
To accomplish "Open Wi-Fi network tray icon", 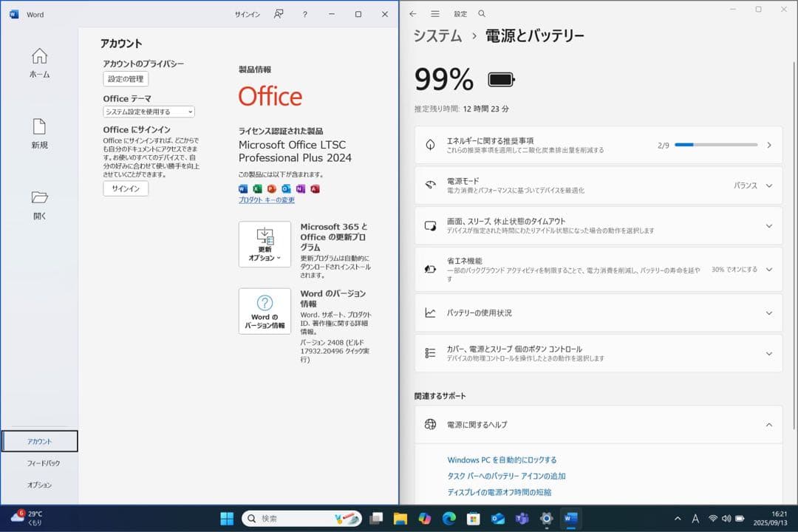I will click(x=713, y=519).
